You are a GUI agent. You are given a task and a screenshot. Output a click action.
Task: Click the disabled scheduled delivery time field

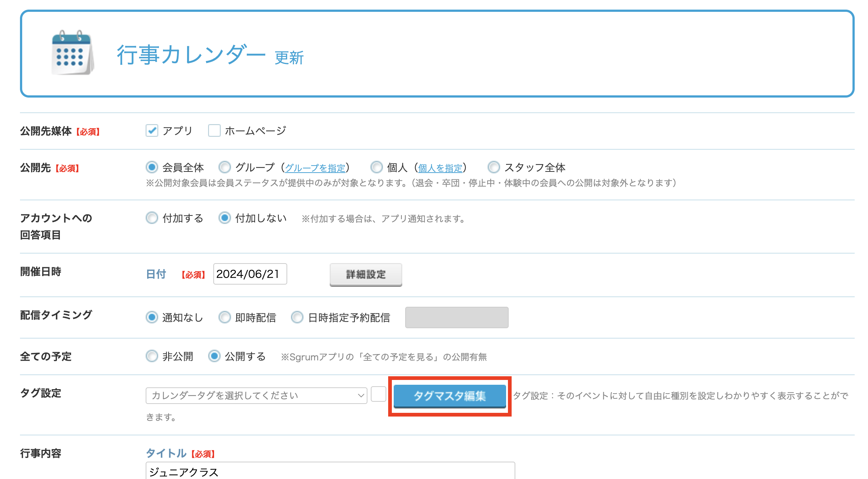(457, 317)
